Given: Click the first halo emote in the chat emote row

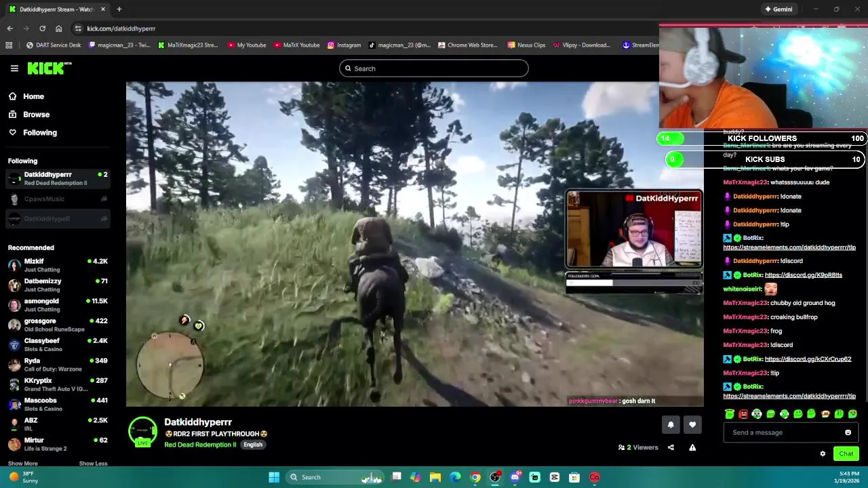Looking at the screenshot, I should click(x=730, y=413).
